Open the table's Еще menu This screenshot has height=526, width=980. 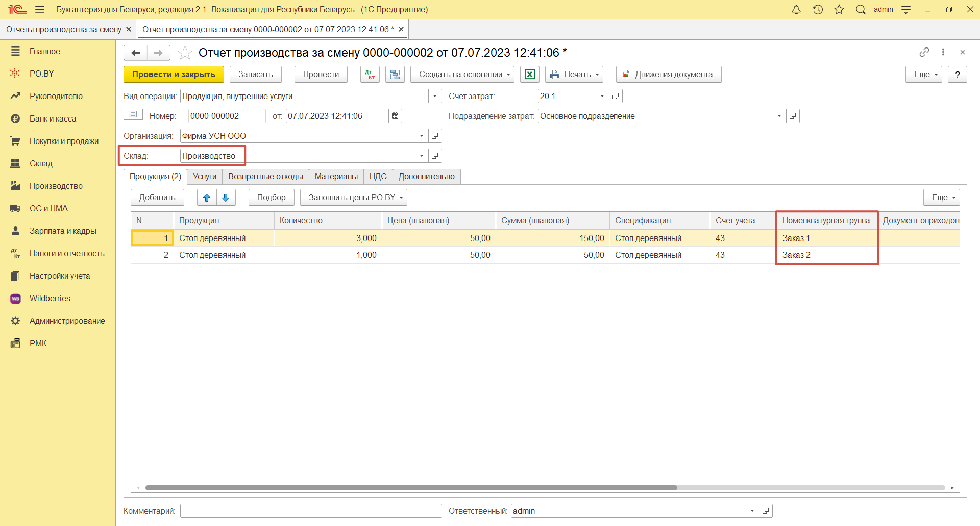pos(942,198)
